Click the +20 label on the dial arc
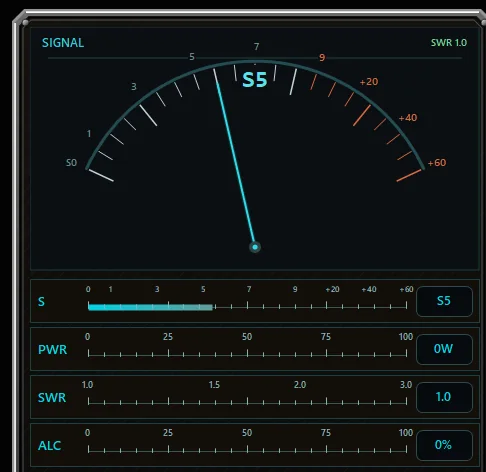The width and height of the screenshot is (486, 472). pyautogui.click(x=369, y=82)
